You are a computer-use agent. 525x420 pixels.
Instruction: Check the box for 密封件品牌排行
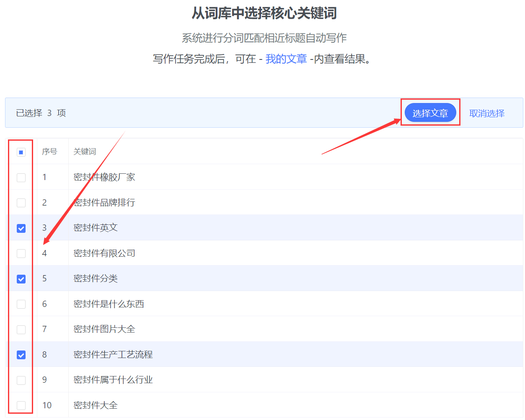(x=21, y=203)
